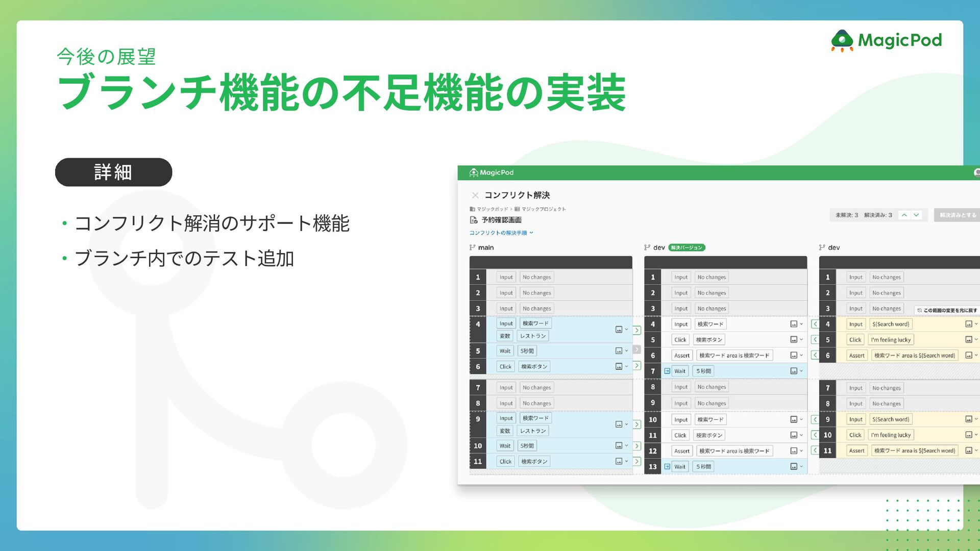Apply main step 11 Click to resolved version
Image resolution: width=980 pixels, height=551 pixels.
pyautogui.click(x=637, y=461)
